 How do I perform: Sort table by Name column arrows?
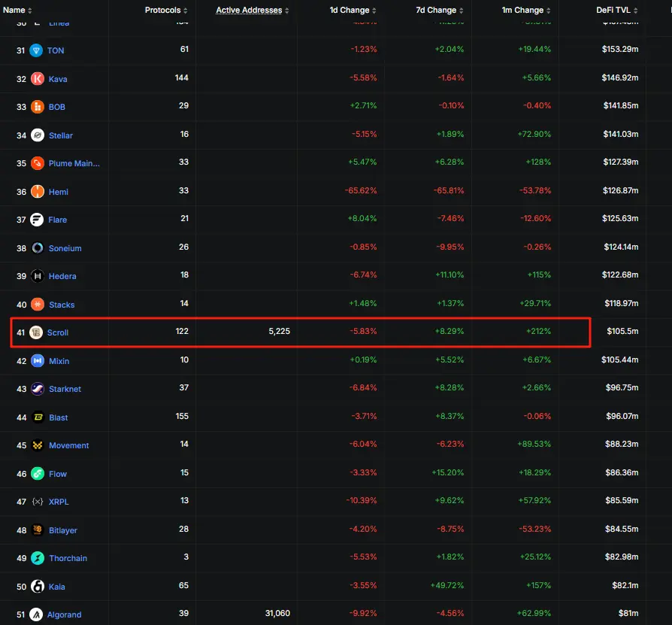[x=29, y=11]
